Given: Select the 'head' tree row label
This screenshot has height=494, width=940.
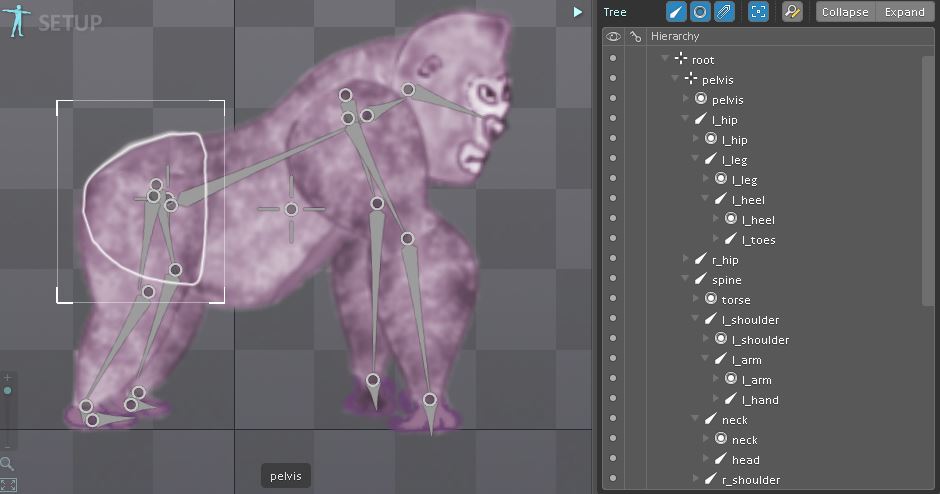Looking at the screenshot, I should pyautogui.click(x=746, y=460).
